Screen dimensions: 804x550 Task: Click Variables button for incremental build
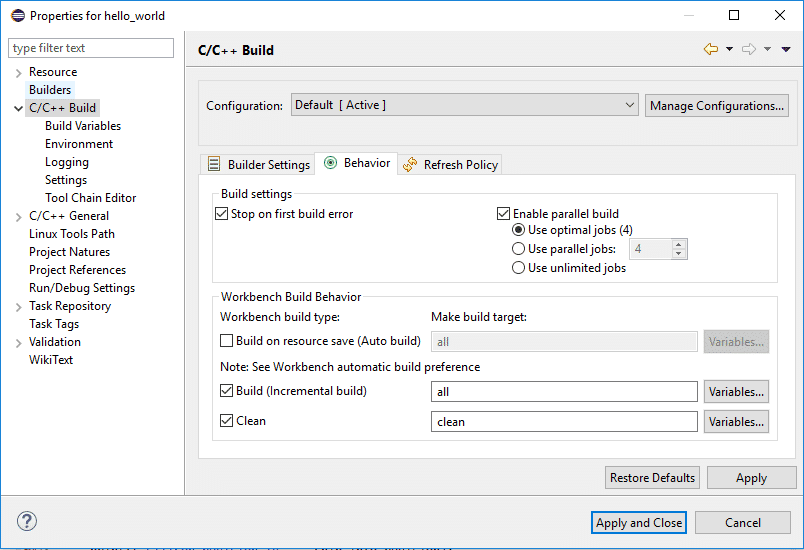736,392
